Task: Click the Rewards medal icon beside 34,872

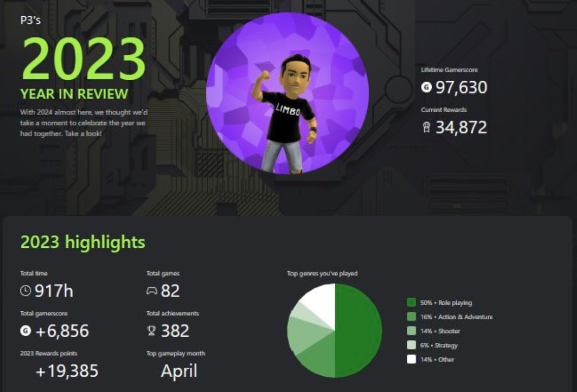Action: [x=426, y=127]
